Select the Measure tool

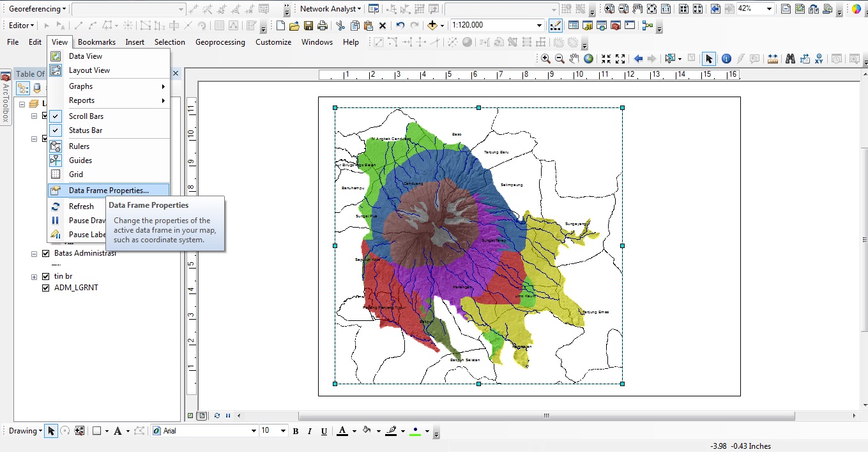(773, 58)
